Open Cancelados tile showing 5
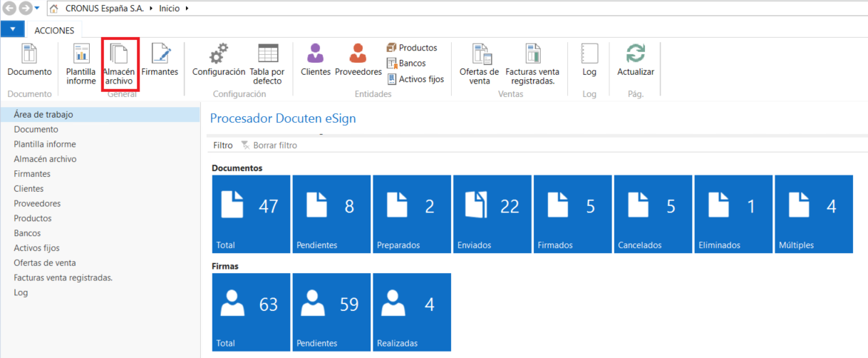This screenshot has height=358, width=868. click(653, 214)
